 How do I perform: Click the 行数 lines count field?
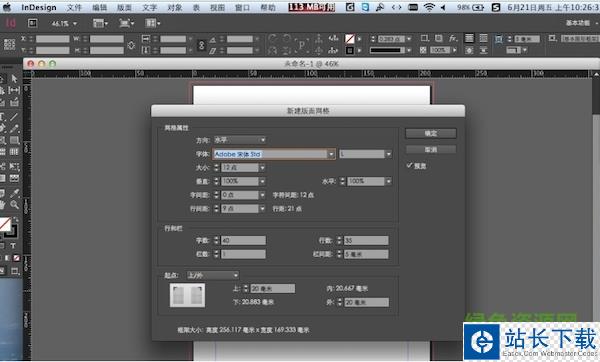[x=366, y=240]
